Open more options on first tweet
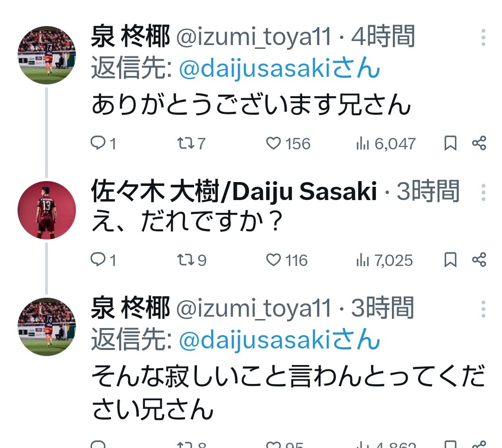 pyautogui.click(x=483, y=37)
